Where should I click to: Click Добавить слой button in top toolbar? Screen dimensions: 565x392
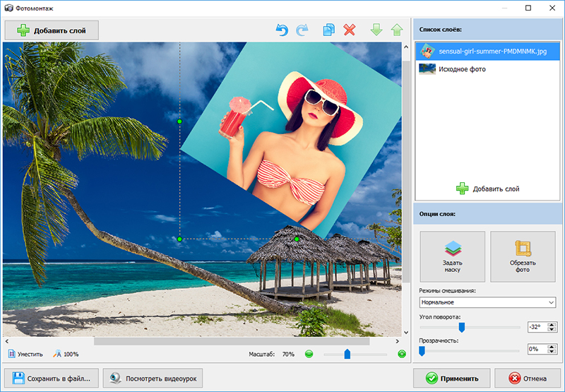click(x=52, y=30)
